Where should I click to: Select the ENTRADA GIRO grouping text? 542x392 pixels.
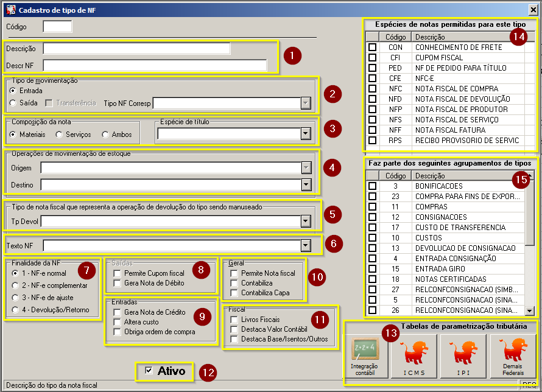click(x=440, y=269)
